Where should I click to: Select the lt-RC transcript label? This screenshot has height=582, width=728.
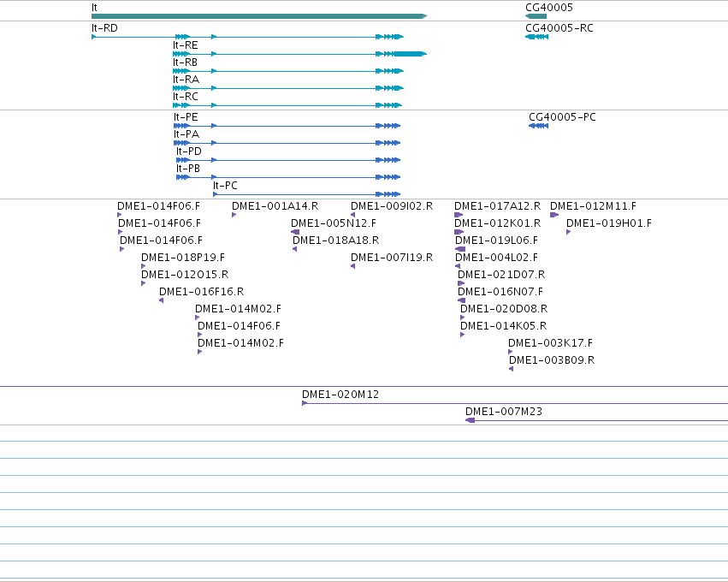tap(186, 97)
